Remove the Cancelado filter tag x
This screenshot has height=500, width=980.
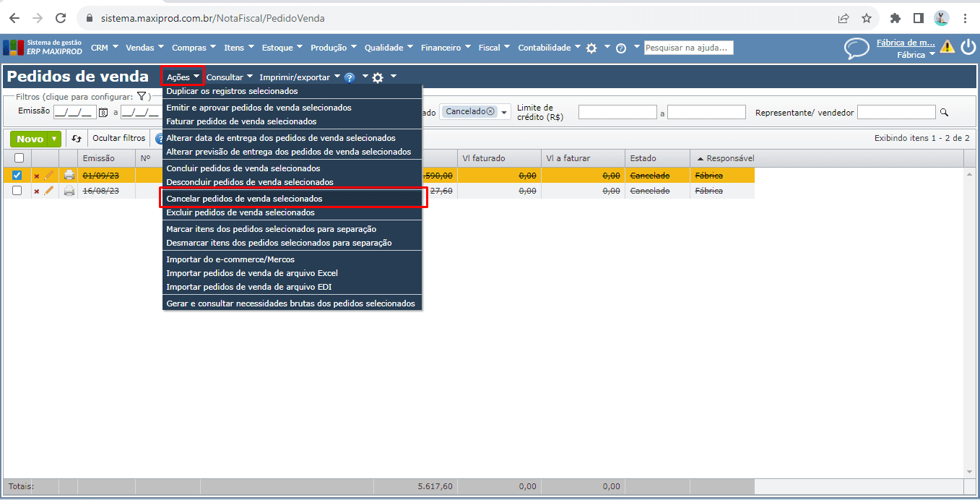tap(490, 111)
